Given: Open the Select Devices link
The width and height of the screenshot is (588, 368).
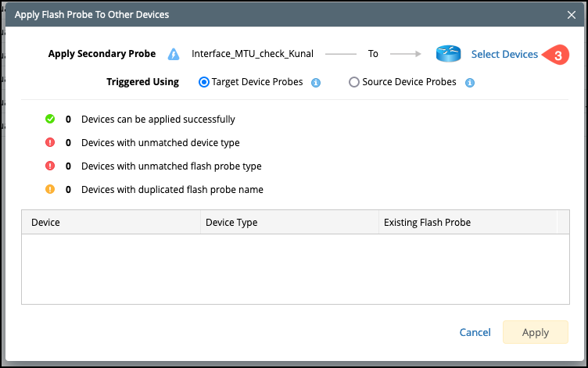Looking at the screenshot, I should click(x=504, y=55).
